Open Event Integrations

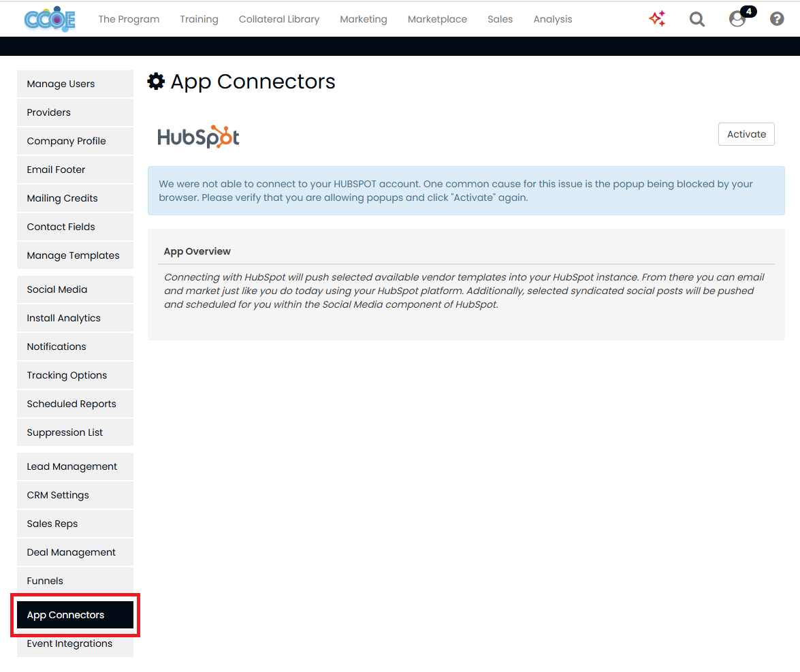pos(75,643)
